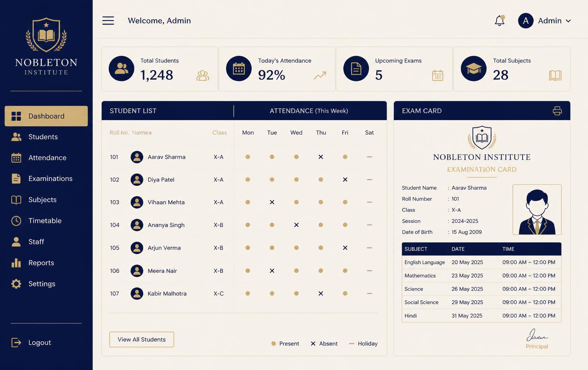Click the Holiday legend entry
This screenshot has height=370, width=588.
(363, 344)
